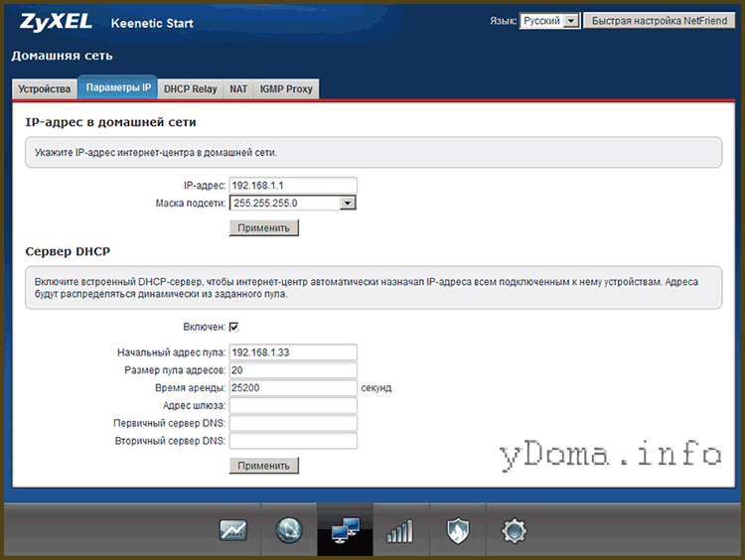Click the ZyXEL logo
This screenshot has height=560, width=745.
[56, 22]
